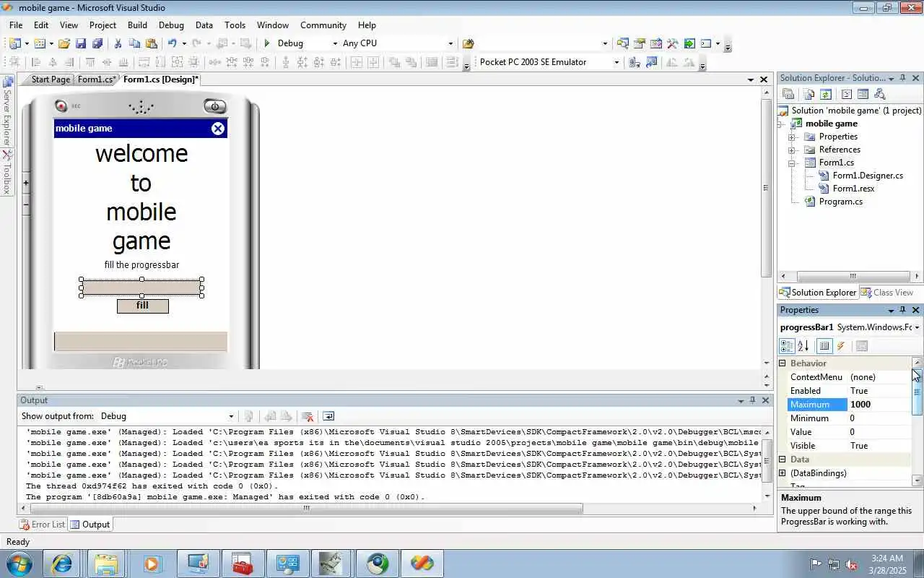Save the current file via floppy icon
924x578 pixels.
(81, 43)
